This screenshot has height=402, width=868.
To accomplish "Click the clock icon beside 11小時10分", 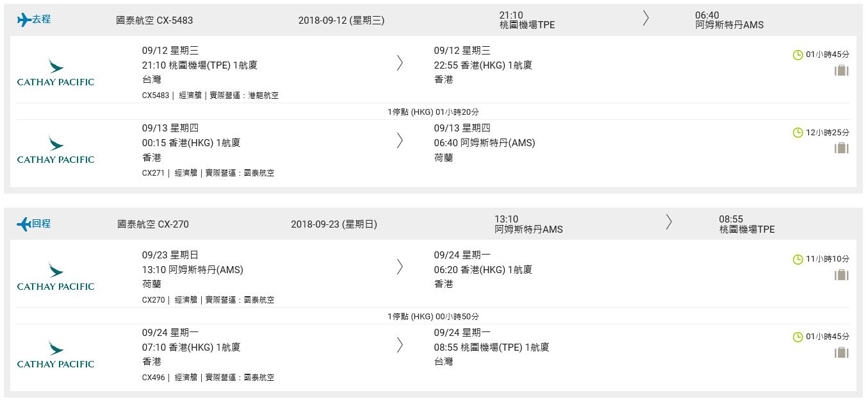I will [x=798, y=260].
